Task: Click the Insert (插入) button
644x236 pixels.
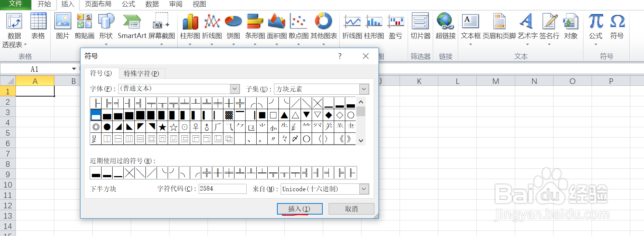Action: pos(299,209)
